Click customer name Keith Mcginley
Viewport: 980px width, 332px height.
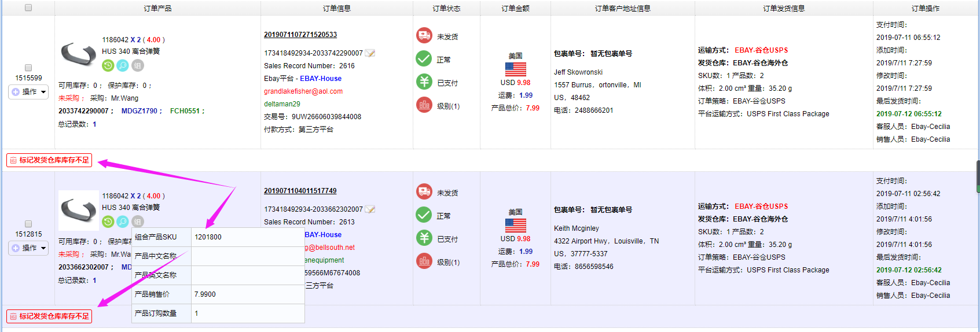[x=577, y=228]
